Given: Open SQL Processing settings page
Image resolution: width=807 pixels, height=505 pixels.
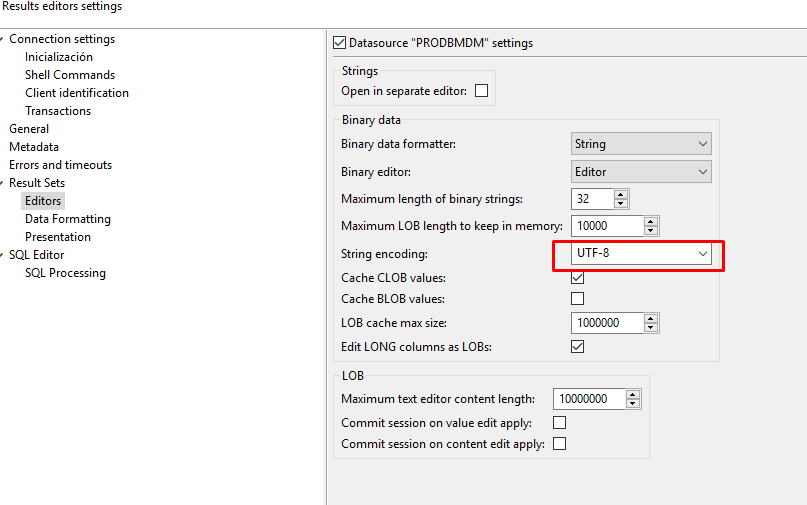Looking at the screenshot, I should pos(65,273).
